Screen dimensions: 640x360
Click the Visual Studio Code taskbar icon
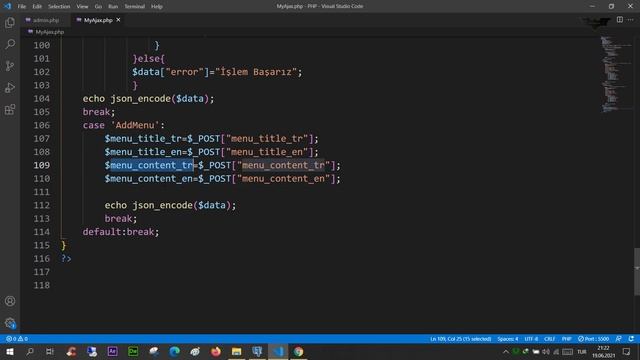point(278,351)
